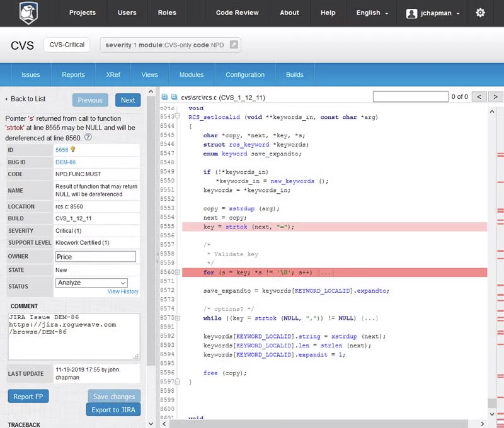Click the settings gear icon
This screenshot has width=504, height=428.
pyautogui.click(x=479, y=13)
